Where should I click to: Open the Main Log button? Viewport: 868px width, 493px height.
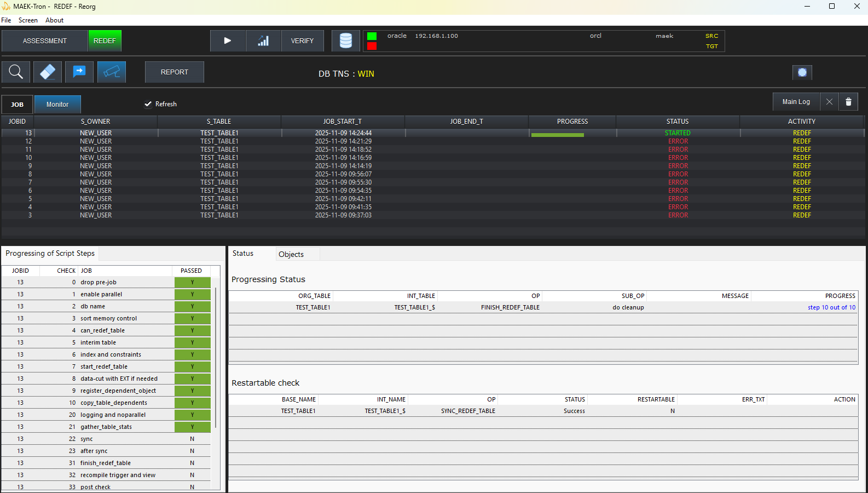click(x=796, y=102)
